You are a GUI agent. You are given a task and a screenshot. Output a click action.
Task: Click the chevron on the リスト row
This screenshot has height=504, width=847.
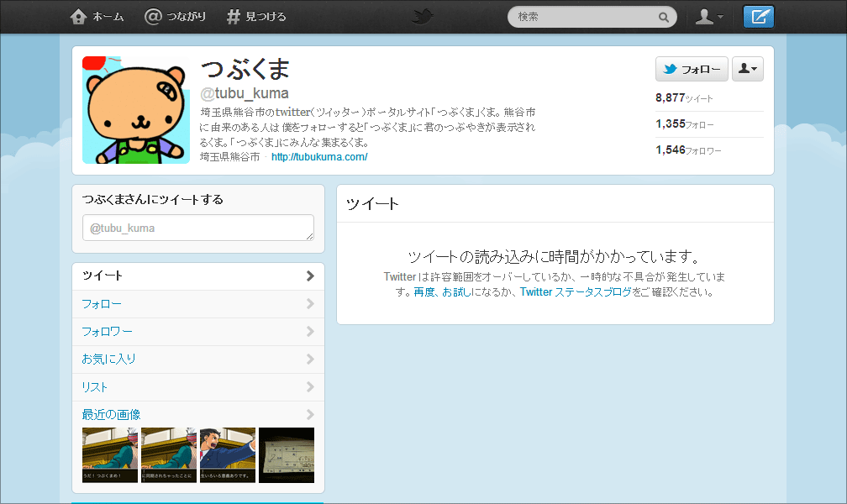pos(310,386)
